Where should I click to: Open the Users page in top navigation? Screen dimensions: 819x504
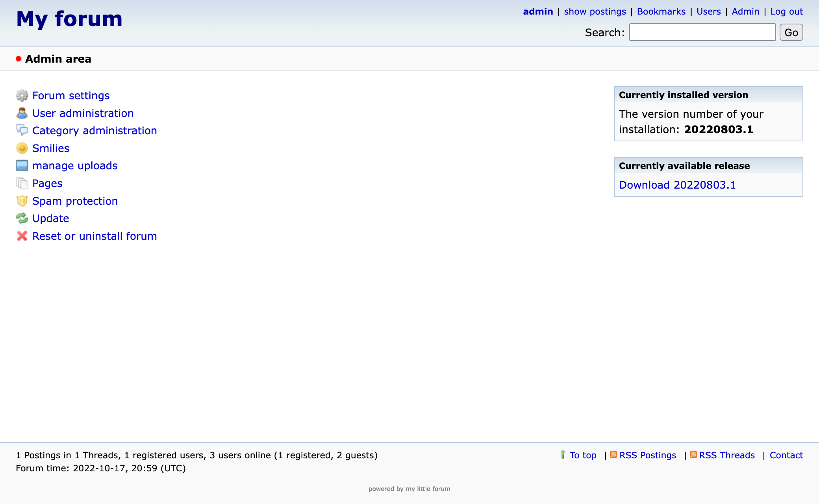pos(708,11)
